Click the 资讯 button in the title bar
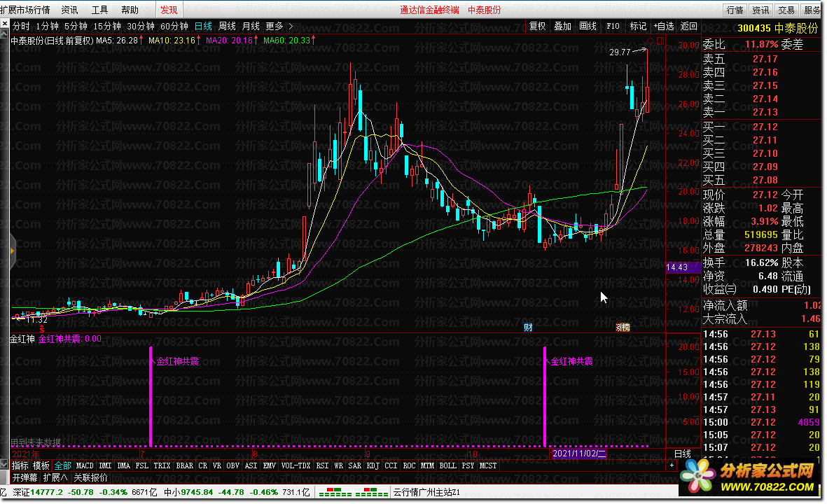The width and height of the screenshot is (827, 504). click(760, 10)
